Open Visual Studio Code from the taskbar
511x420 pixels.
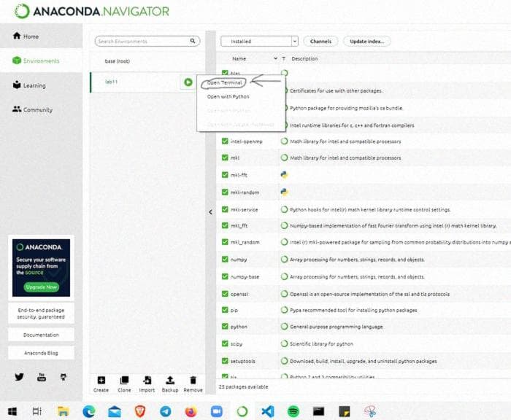coord(268,411)
